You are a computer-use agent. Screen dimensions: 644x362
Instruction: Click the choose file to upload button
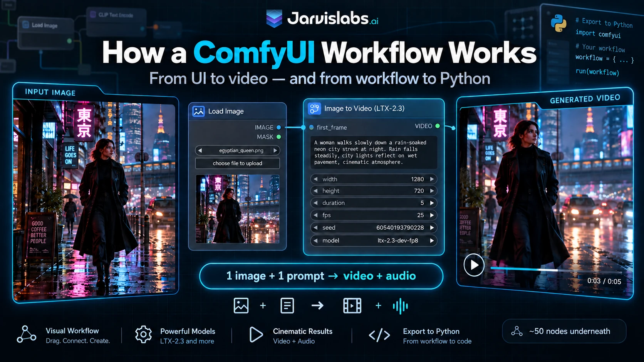237,163
